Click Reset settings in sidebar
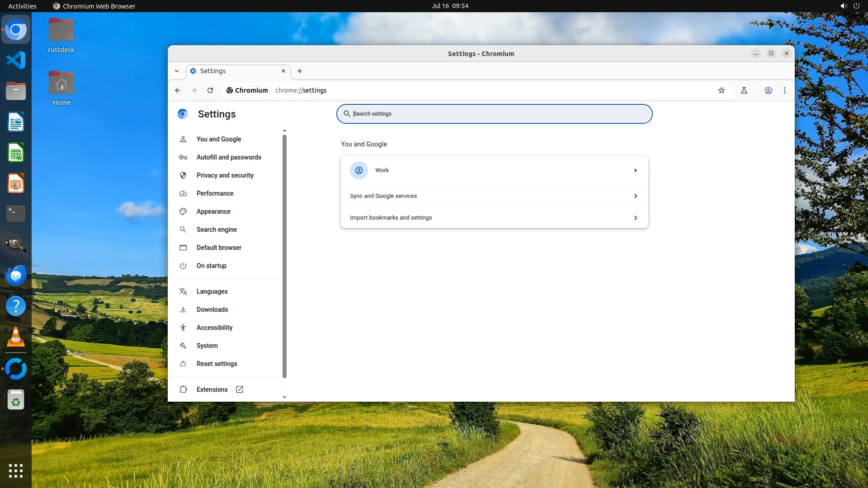The width and height of the screenshot is (868, 488). tap(217, 364)
